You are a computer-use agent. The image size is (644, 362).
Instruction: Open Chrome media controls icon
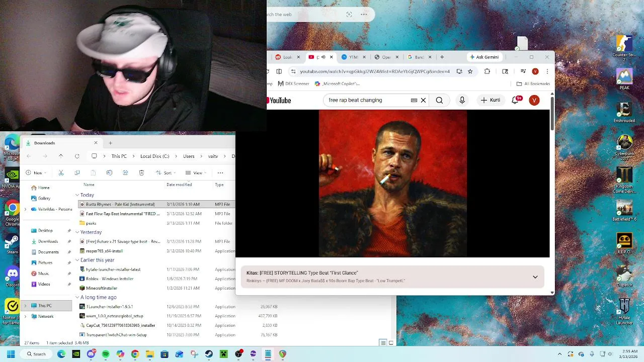pos(523,71)
